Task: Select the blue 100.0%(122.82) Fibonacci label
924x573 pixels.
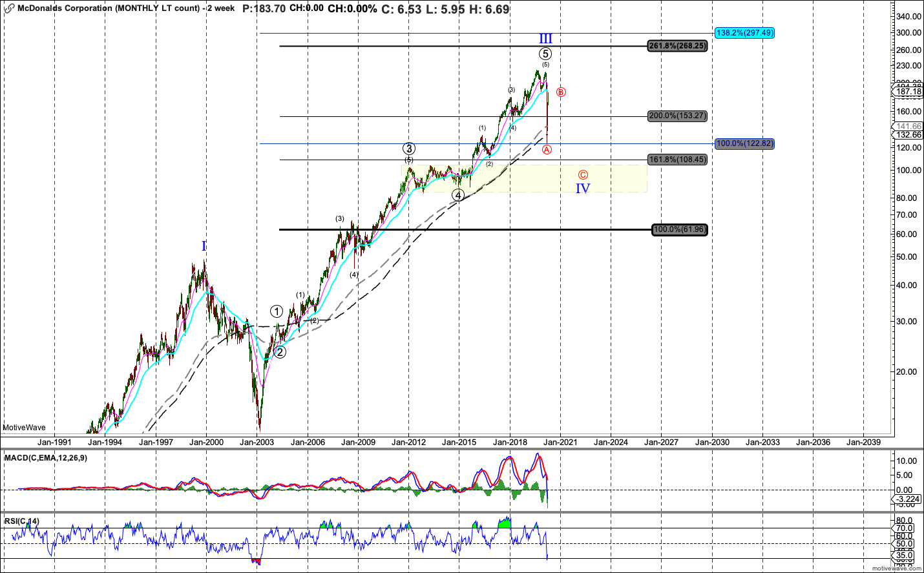Action: [744, 143]
